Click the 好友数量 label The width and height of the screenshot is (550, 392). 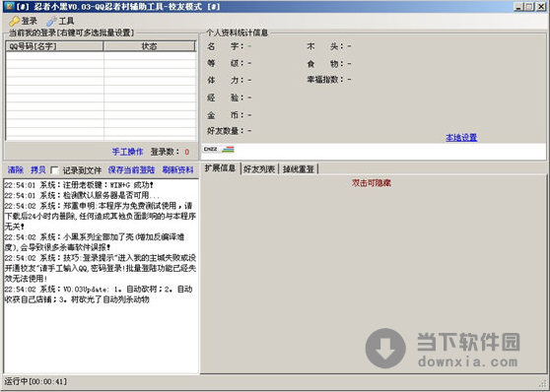click(x=225, y=131)
